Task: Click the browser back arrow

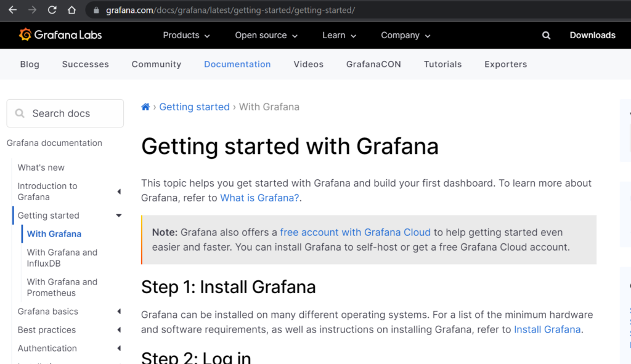Action: tap(12, 10)
